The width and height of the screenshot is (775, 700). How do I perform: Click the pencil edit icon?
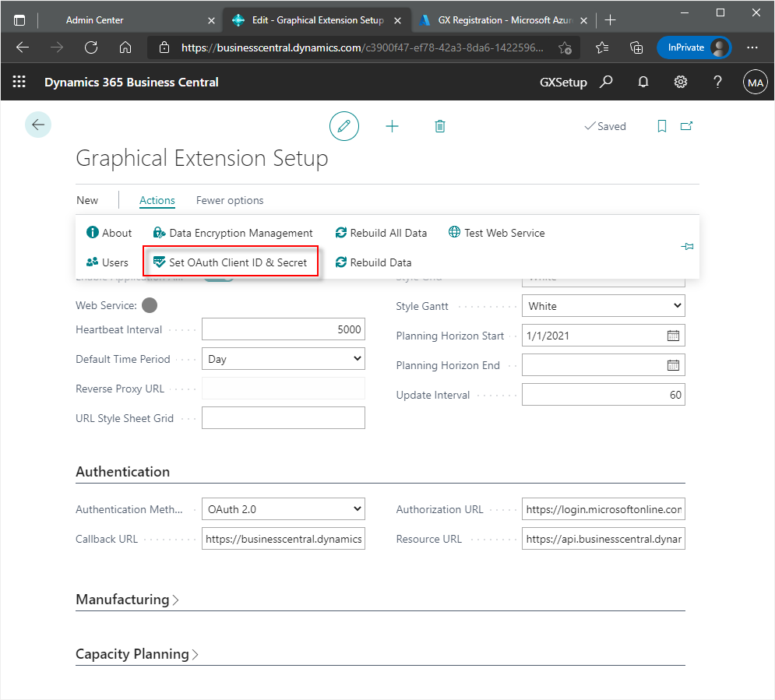344,126
